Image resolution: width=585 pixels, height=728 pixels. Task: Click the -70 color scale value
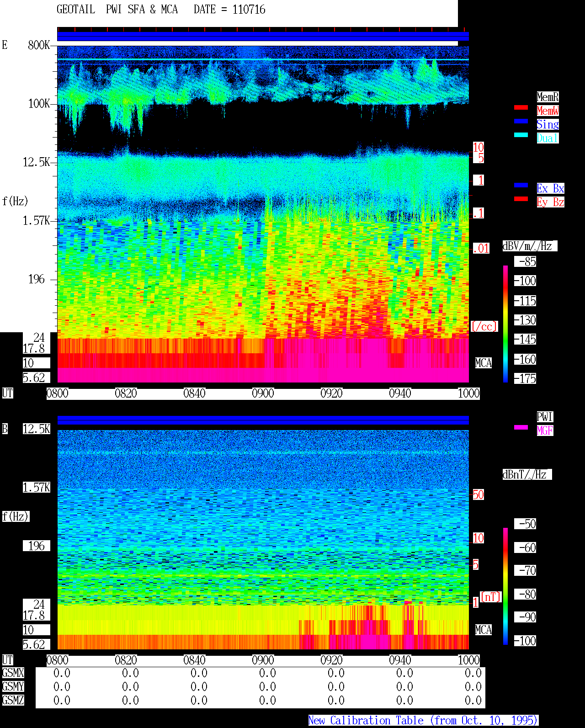[x=525, y=570]
